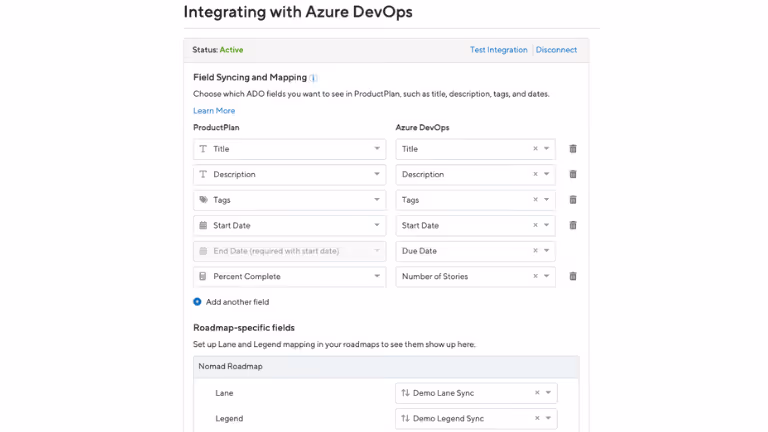
Task: Clear the Azure DevOps Title selection
Action: (x=535, y=149)
